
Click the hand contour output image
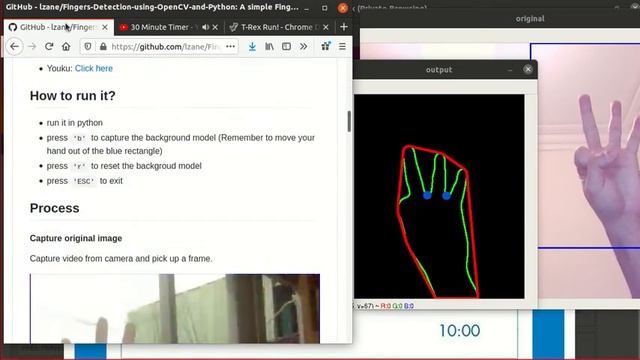click(439, 196)
